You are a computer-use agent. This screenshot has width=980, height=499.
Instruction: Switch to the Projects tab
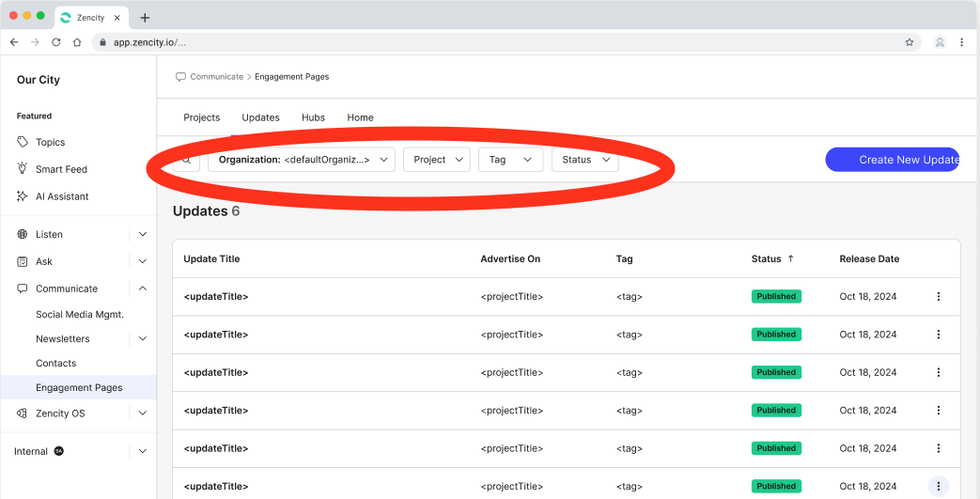point(201,117)
